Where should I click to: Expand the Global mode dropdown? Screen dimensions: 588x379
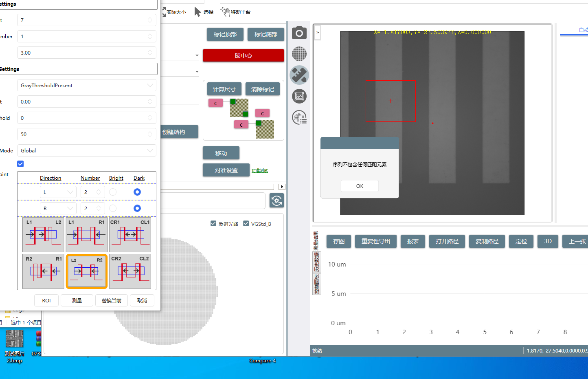coord(86,150)
